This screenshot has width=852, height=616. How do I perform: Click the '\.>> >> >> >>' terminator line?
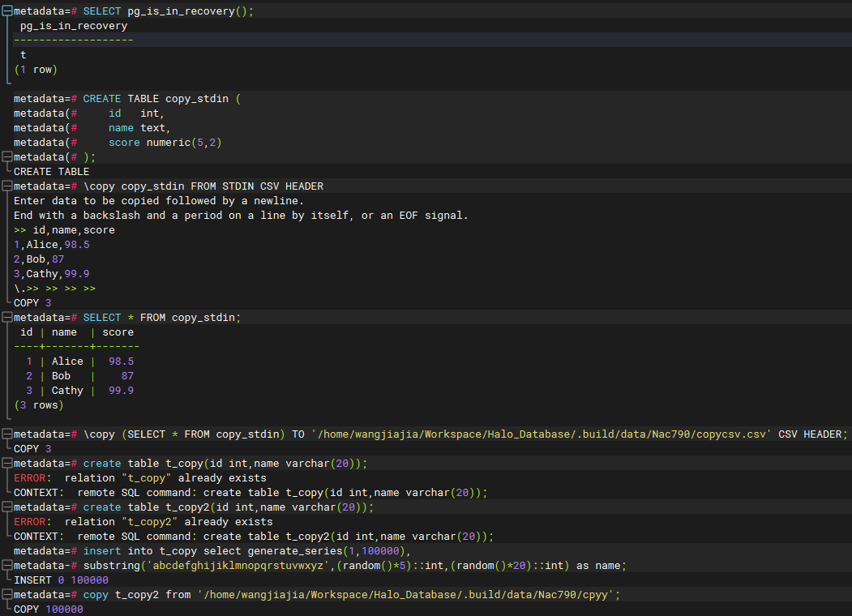click(55, 289)
